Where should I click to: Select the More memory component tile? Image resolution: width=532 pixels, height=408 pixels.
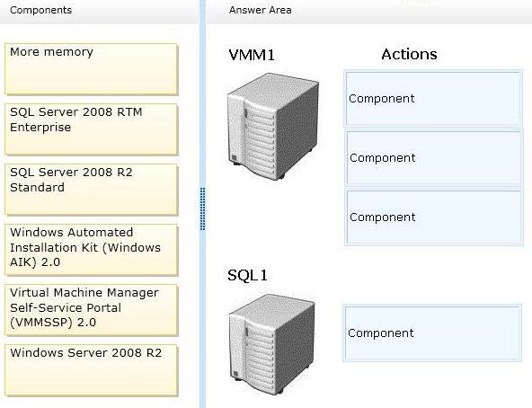click(91, 69)
